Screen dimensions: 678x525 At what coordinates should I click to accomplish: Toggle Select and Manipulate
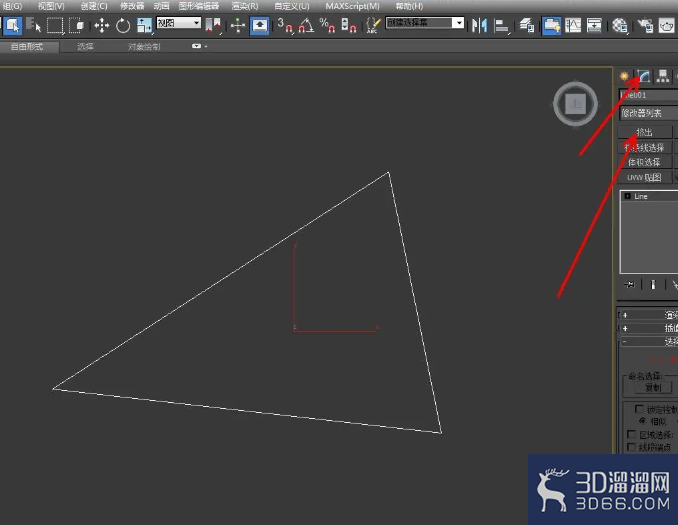point(238,25)
